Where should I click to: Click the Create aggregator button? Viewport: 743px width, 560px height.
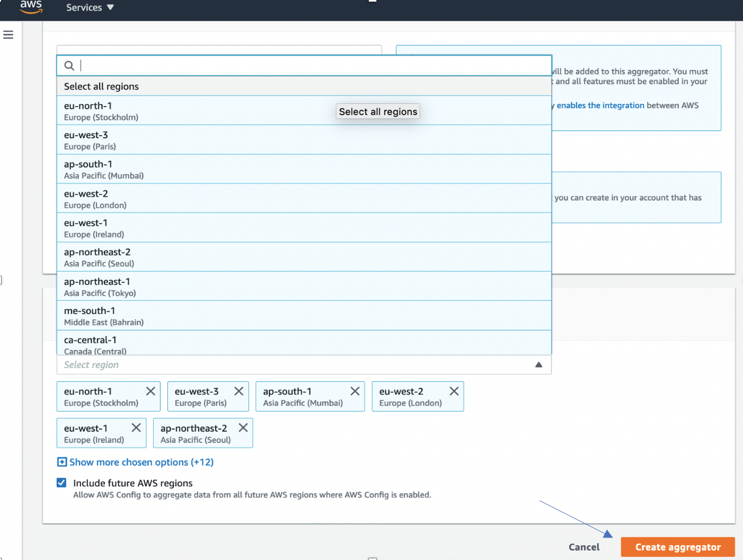click(677, 547)
